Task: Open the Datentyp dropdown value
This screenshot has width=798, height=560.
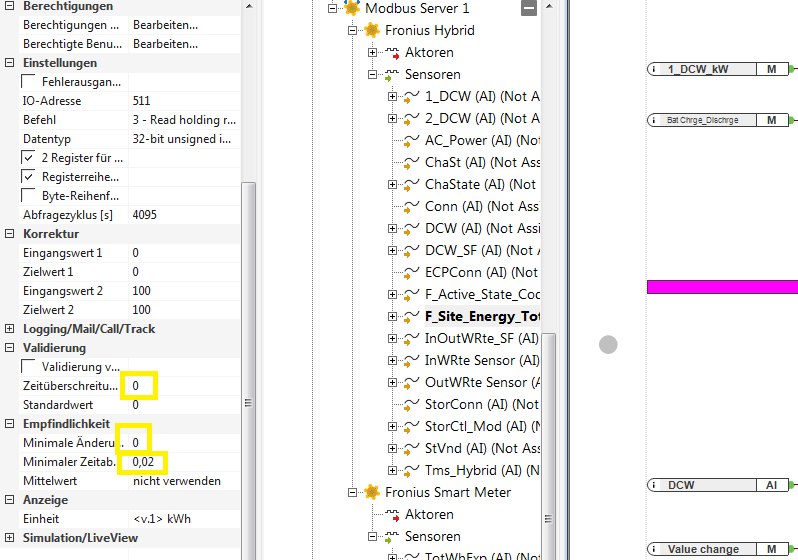Action: pyautogui.click(x=184, y=138)
